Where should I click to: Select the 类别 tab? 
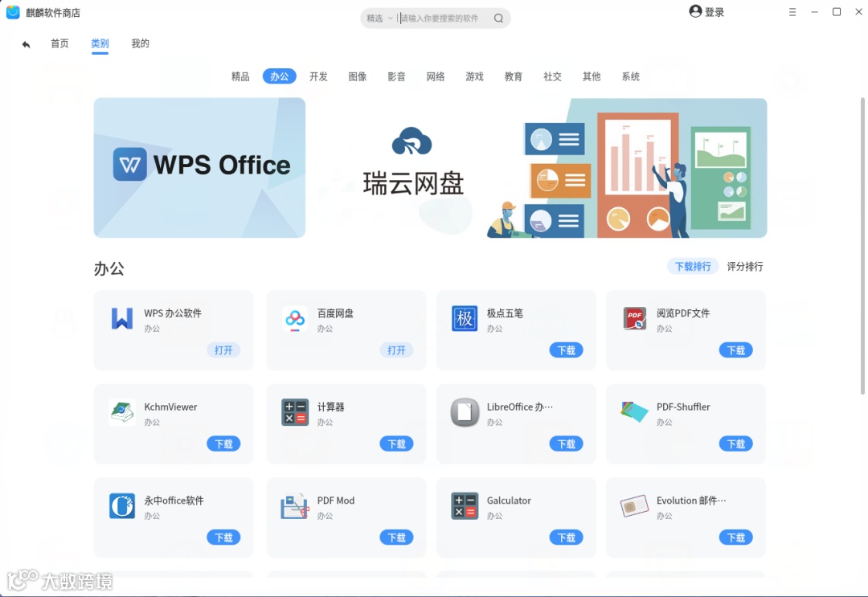(100, 43)
